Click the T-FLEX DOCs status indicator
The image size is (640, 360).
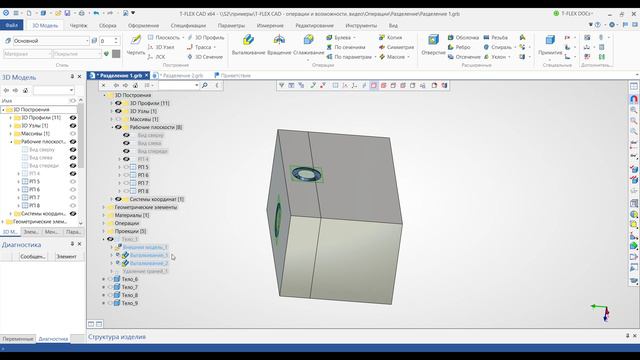click(x=572, y=13)
